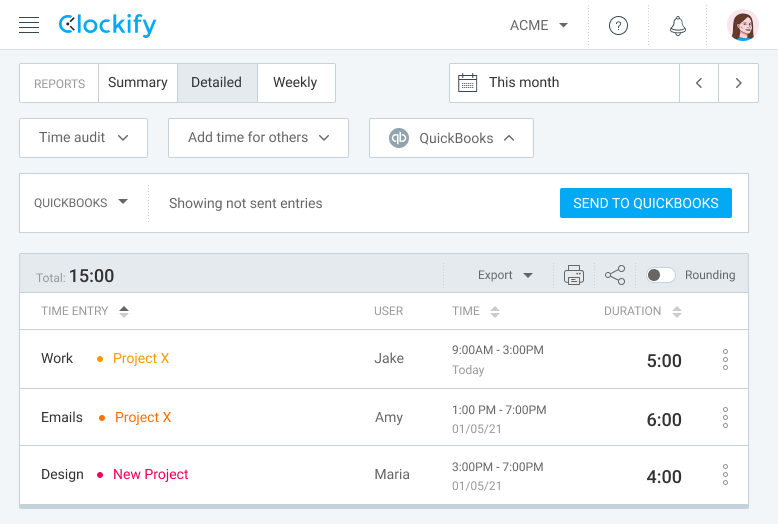This screenshot has height=524, width=778.
Task: Open the hamburger sidebar menu
Action: click(x=29, y=25)
